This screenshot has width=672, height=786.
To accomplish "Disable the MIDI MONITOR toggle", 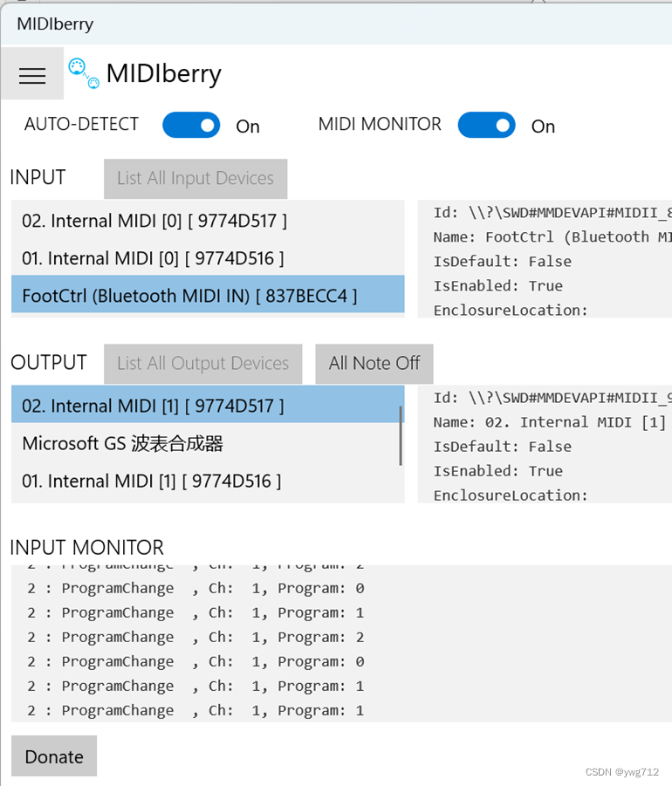I will 486,125.
